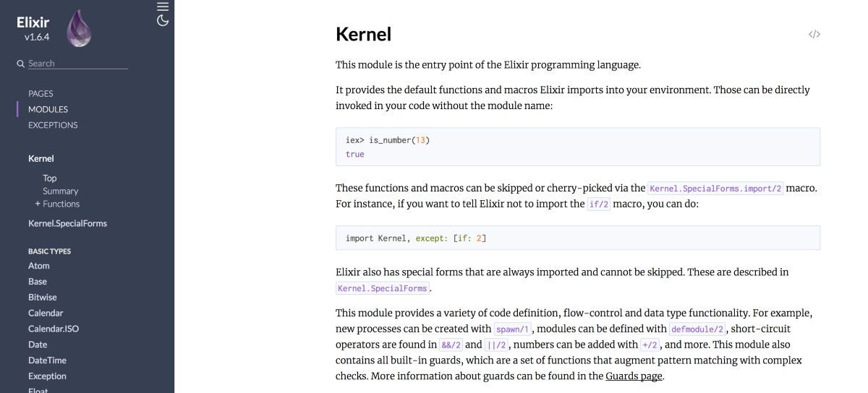Toggle the sidebar hamburger menu icon

tap(163, 7)
